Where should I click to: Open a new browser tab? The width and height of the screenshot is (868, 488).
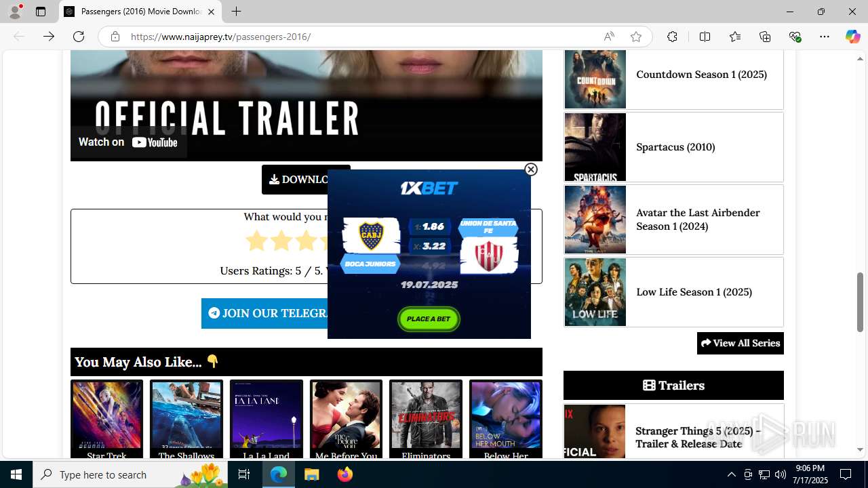[x=236, y=12]
